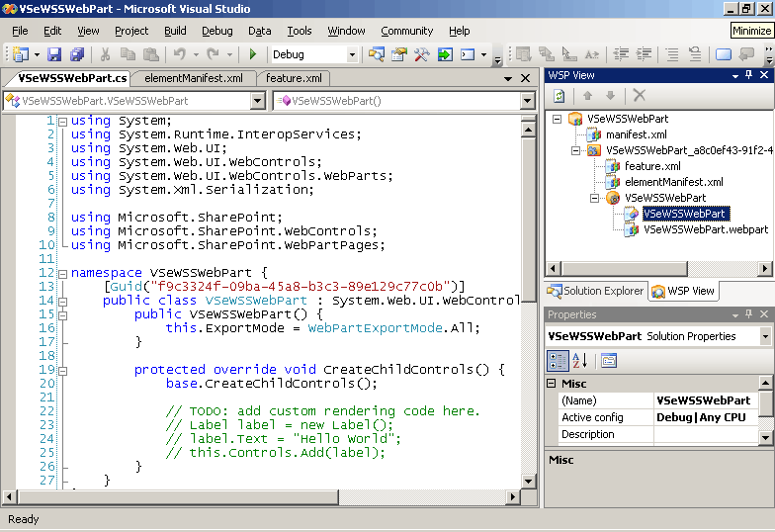Toggle auto-hide pin on Properties panel
Screen dimensions: 775x532
tap(749, 314)
